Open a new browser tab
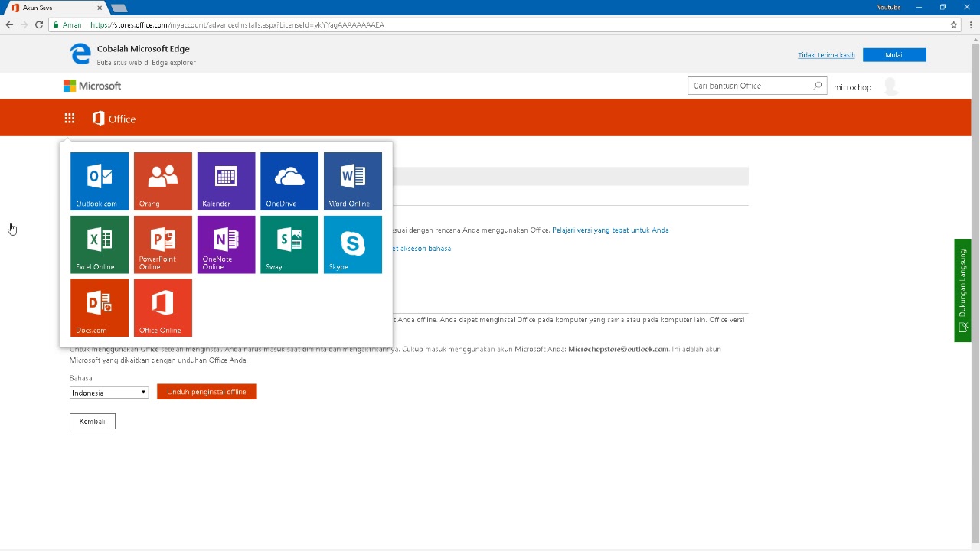 click(119, 8)
